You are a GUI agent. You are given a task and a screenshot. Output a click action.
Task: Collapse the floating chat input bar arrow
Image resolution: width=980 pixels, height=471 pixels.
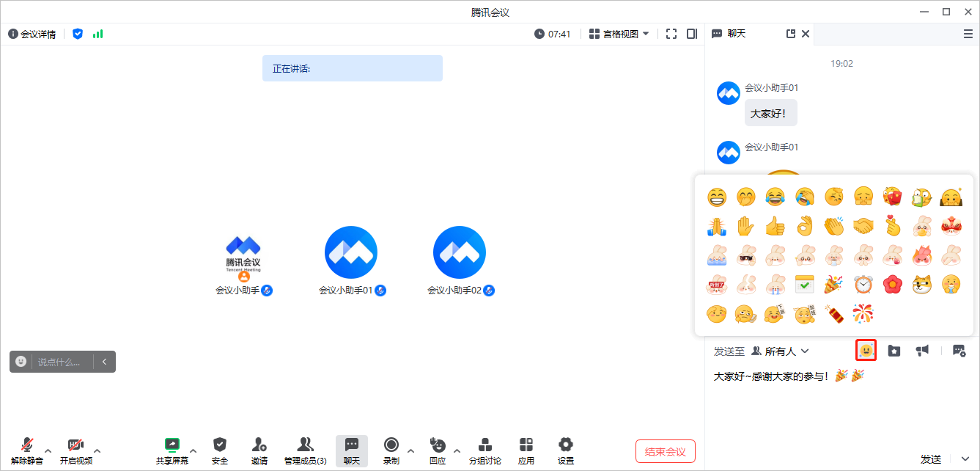pyautogui.click(x=104, y=362)
